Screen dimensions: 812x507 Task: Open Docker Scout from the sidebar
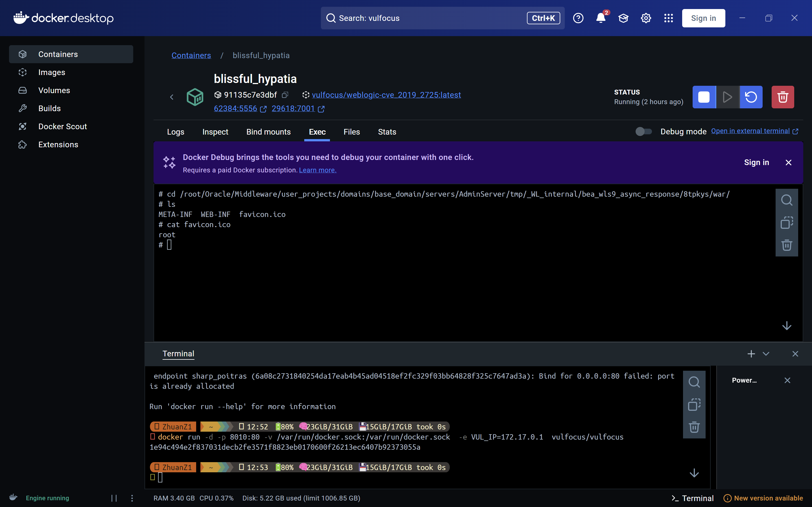[x=71, y=126]
